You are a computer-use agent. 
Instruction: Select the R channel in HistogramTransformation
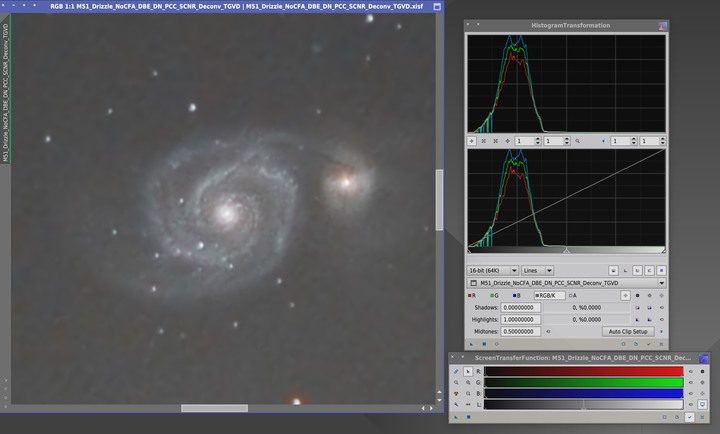472,296
